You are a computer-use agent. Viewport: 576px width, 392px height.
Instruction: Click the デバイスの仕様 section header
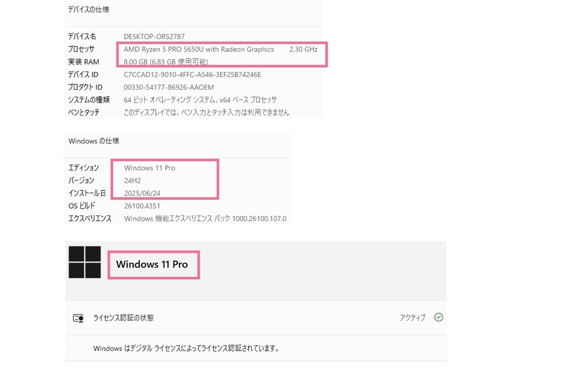(x=89, y=9)
